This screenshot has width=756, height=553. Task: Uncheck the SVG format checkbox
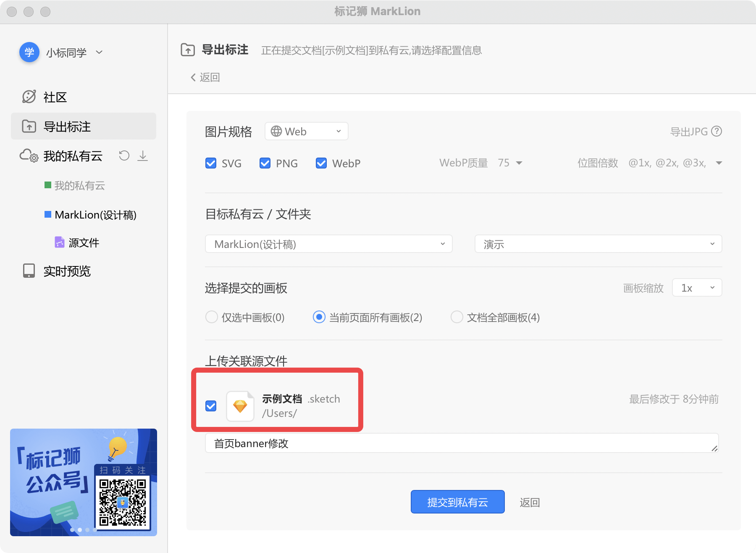pyautogui.click(x=211, y=163)
